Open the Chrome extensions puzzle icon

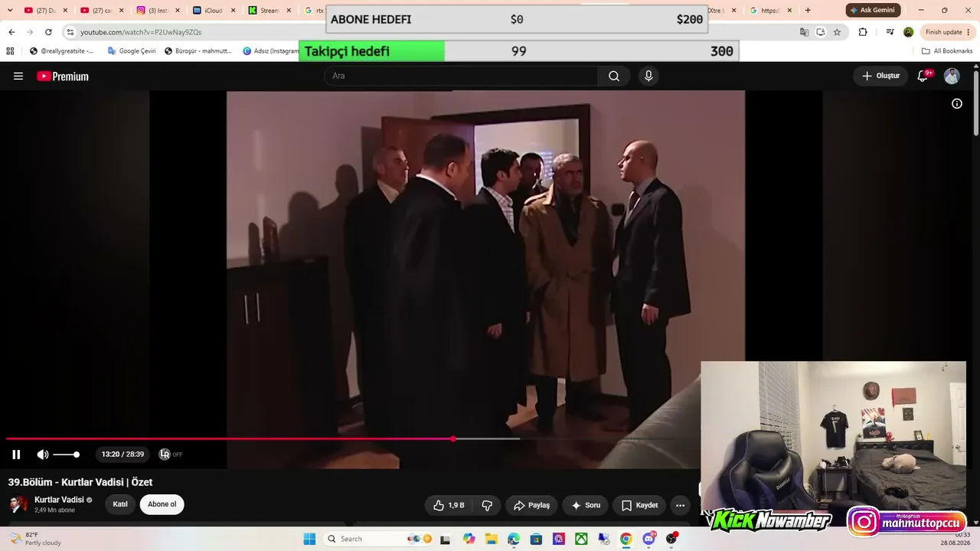(x=863, y=32)
